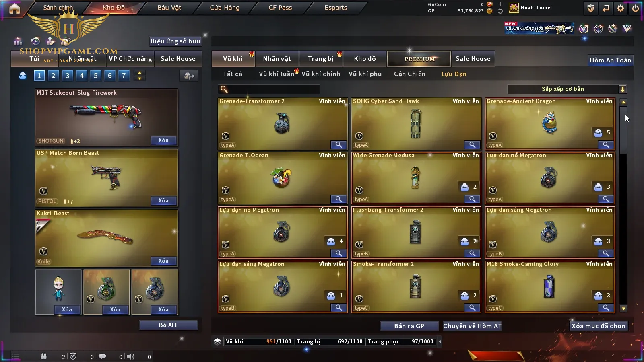Image resolution: width=644 pixels, height=362 pixels.
Task: Open the Sắp xếp cơ bản sort dropdown
Action: click(567, 89)
